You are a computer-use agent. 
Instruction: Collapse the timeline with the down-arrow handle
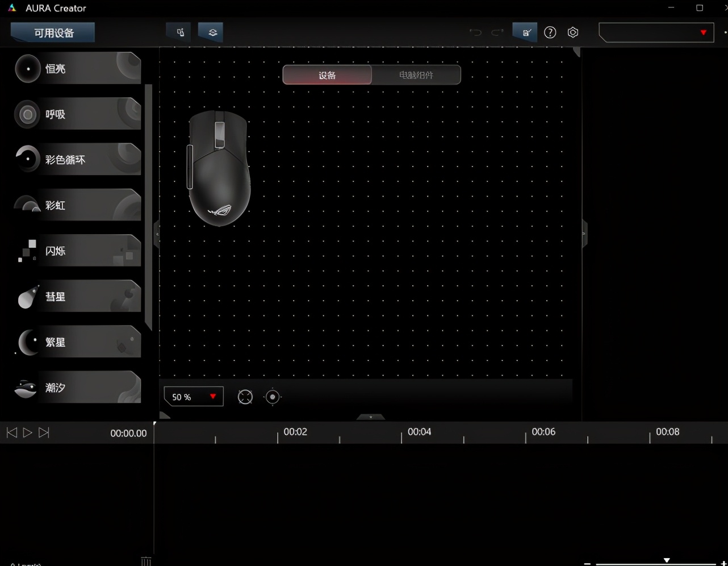[371, 417]
